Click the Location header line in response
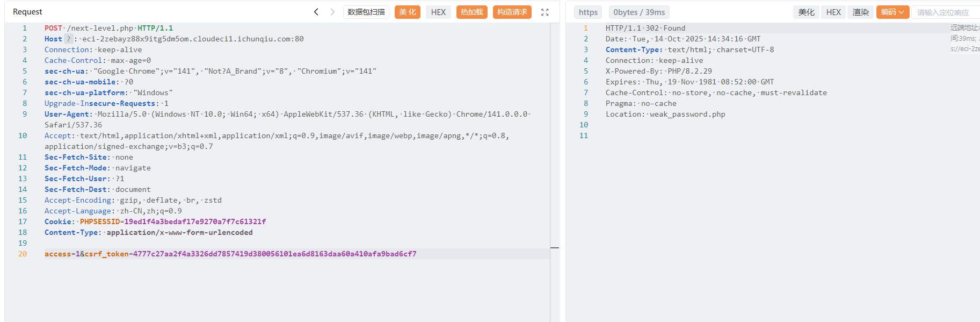The image size is (980, 322). [665, 114]
